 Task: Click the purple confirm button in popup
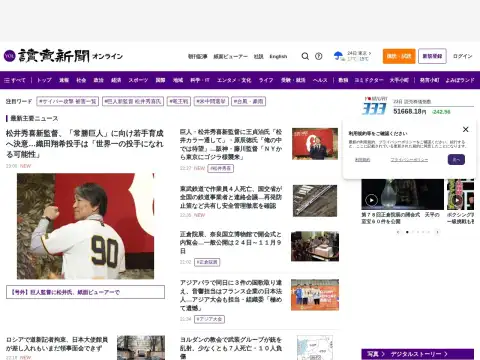(x=456, y=160)
